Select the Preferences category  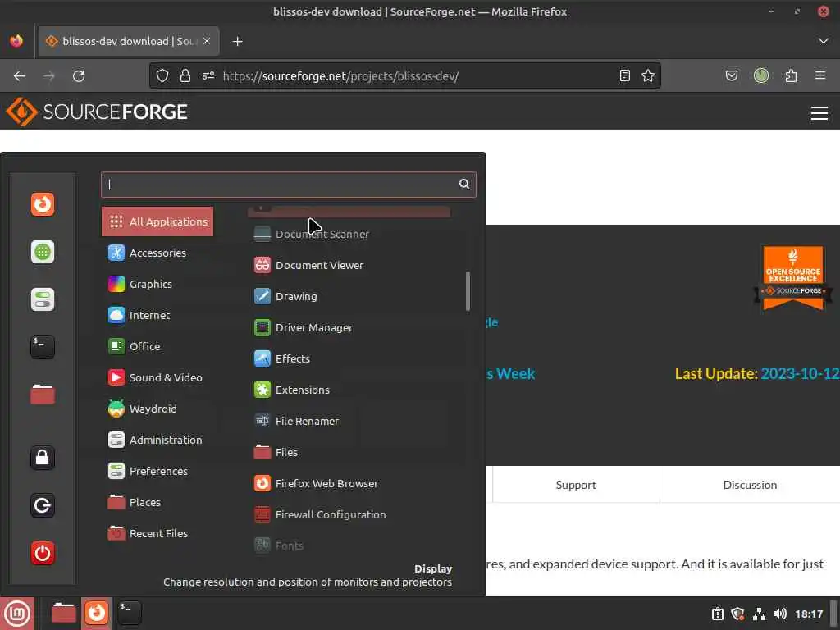click(157, 471)
